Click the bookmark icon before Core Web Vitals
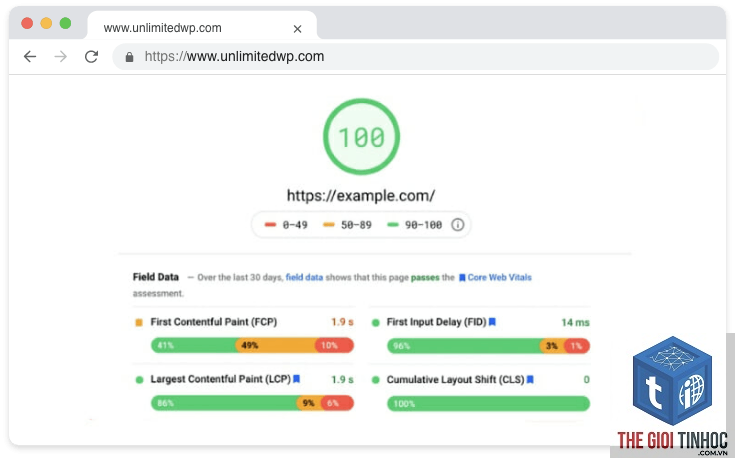Screen dimensions: 735x458 (462, 278)
